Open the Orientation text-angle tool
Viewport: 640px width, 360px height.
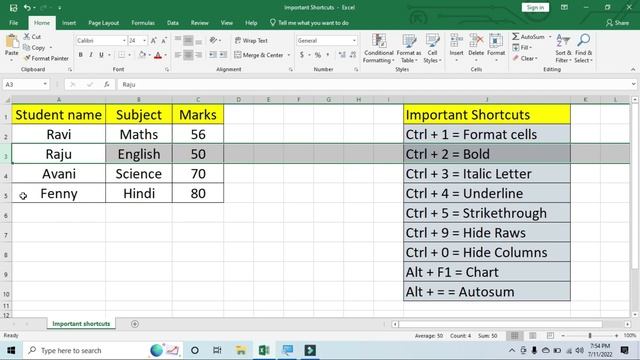point(213,40)
